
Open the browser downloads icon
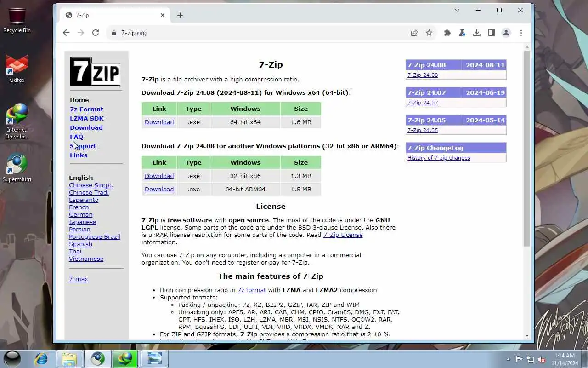click(477, 33)
